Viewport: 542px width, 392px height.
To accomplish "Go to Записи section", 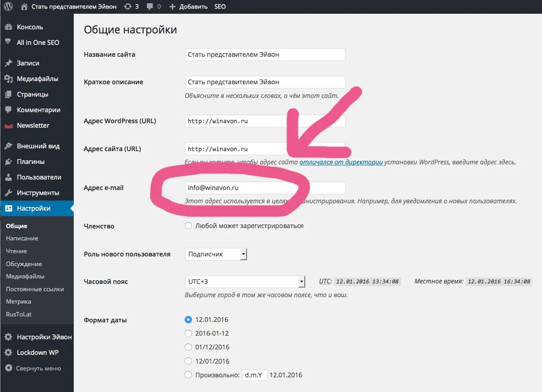I will pos(28,63).
